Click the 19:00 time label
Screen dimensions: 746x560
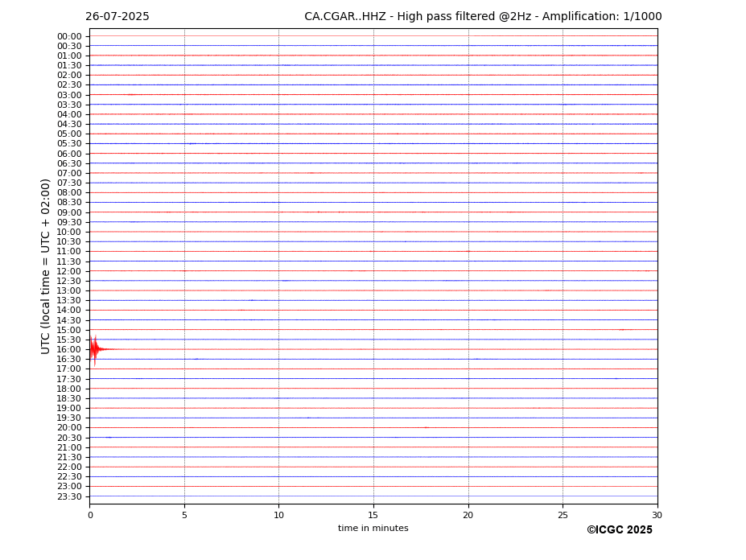(69, 408)
